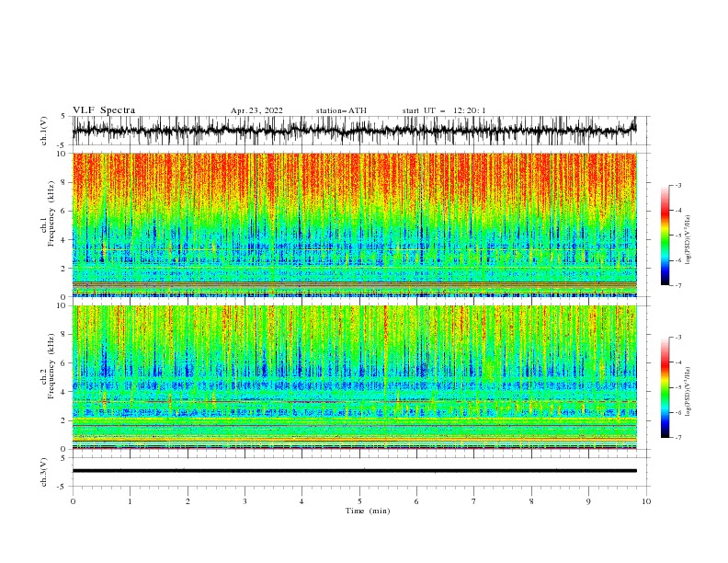This screenshot has width=728, height=563.
Task: Click the time-axis tick label "2"
Action: coord(188,501)
